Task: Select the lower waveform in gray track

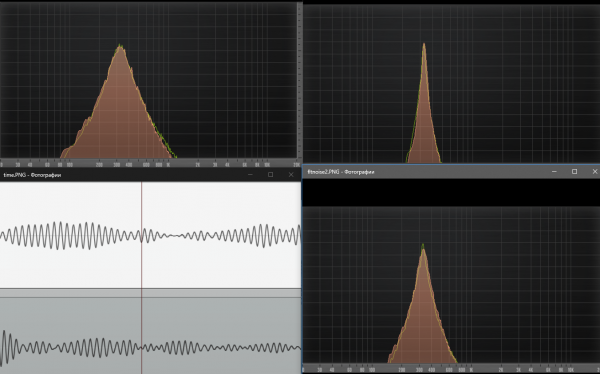Action: pos(150,347)
